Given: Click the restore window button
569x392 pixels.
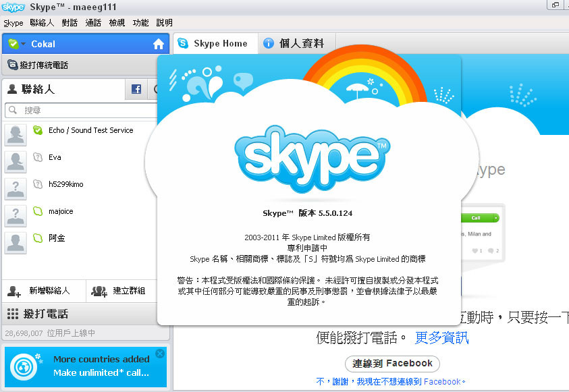Looking at the screenshot, I should click(x=556, y=5).
